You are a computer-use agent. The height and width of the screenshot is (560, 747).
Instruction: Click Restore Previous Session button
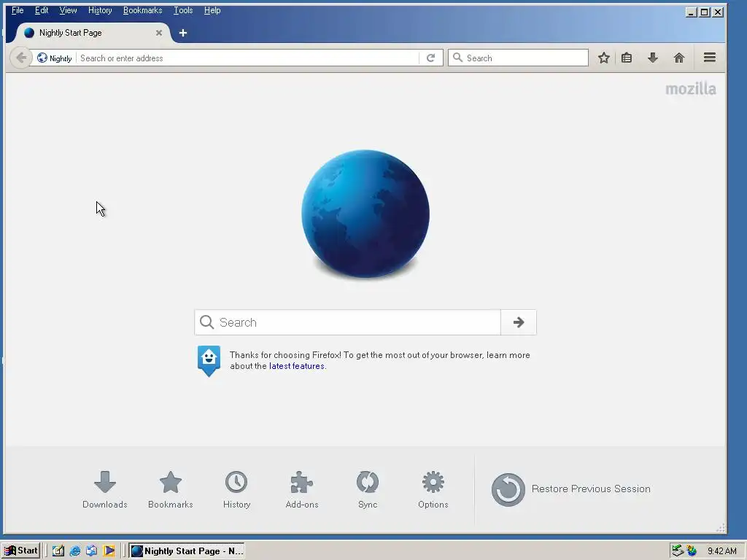570,489
